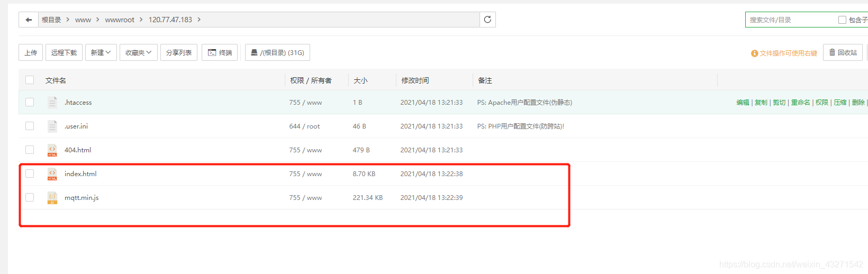Sort by 修改时间 column header

415,80
